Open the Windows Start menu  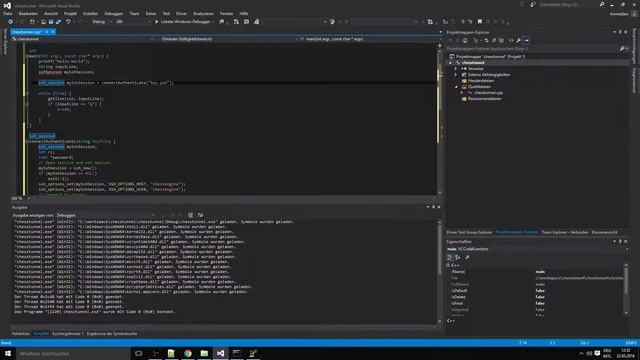click(8, 353)
